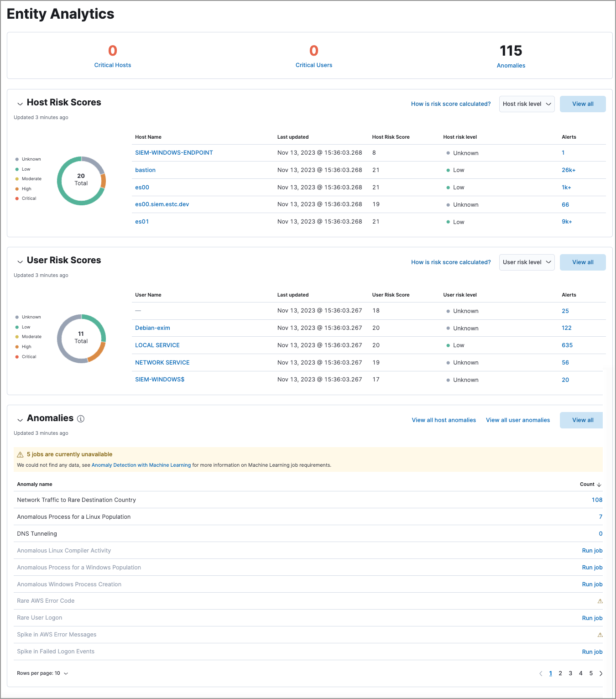The image size is (616, 699).
Task: Open the Rows per page dropdown
Action: click(x=42, y=673)
